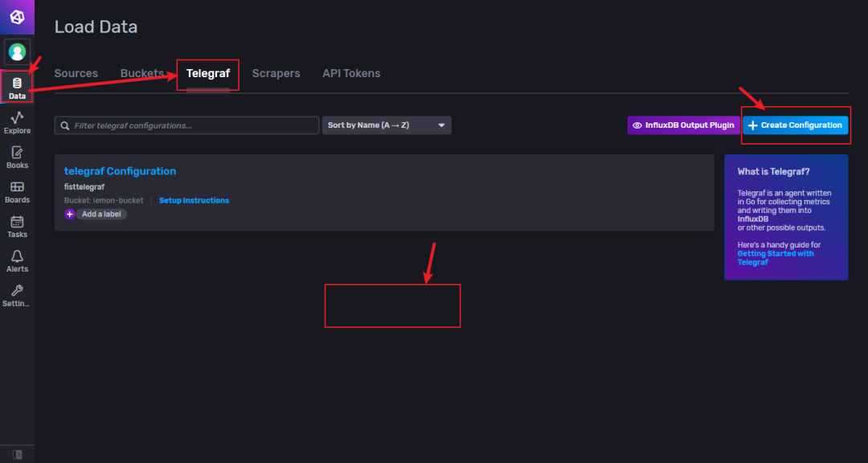The height and width of the screenshot is (463, 868).
Task: Open the Alerts bell icon
Action: click(17, 259)
